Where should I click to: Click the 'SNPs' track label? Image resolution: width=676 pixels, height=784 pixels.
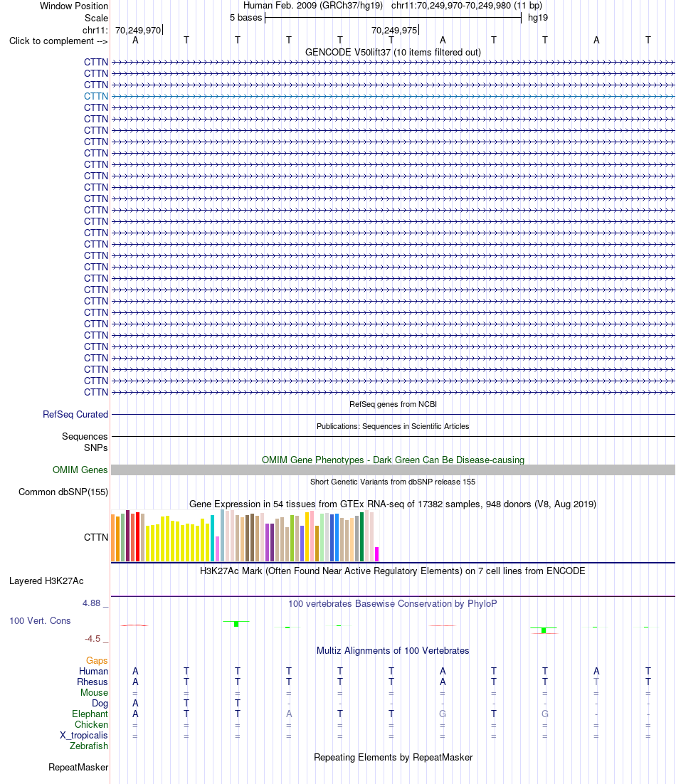96,447
